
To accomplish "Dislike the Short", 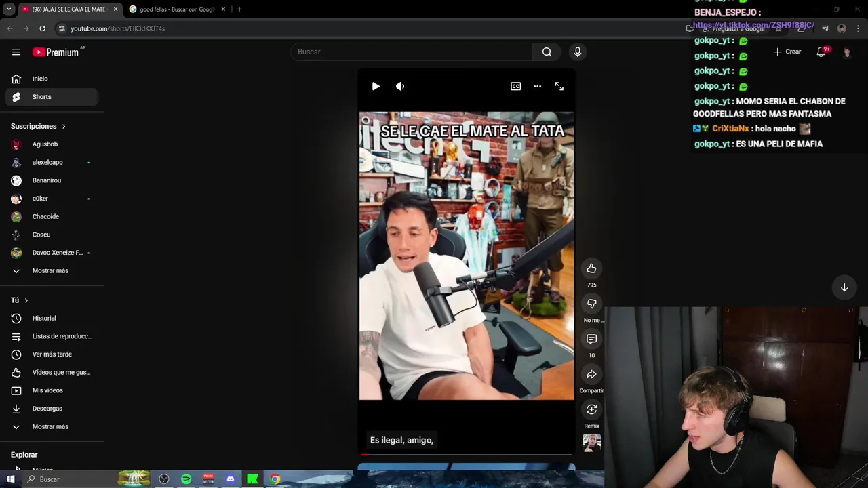I will pos(592,304).
